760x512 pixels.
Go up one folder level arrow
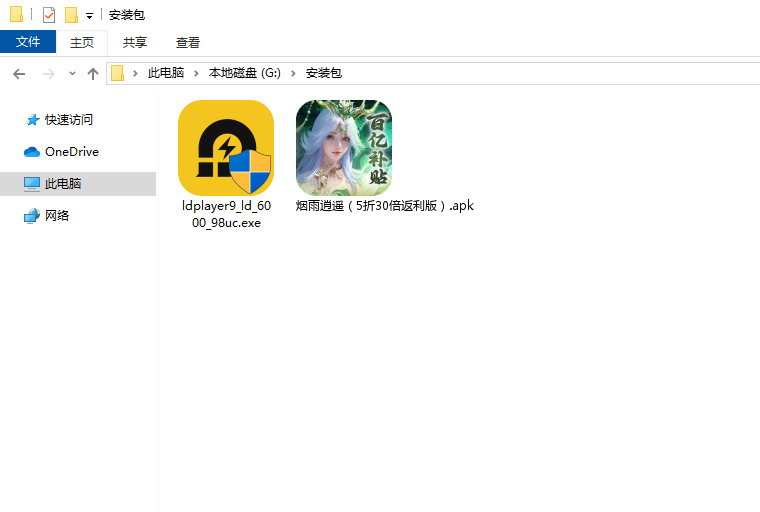[93, 74]
